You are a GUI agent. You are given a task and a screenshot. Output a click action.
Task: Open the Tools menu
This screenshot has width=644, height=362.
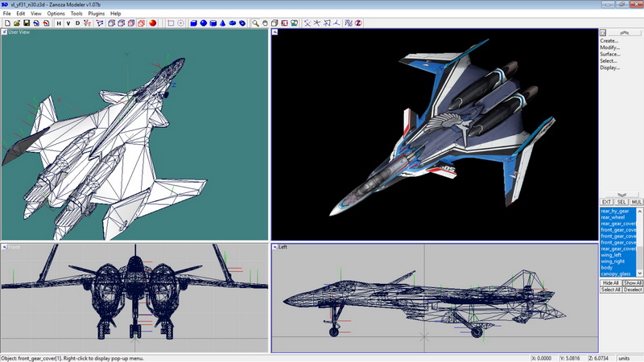pos(76,14)
